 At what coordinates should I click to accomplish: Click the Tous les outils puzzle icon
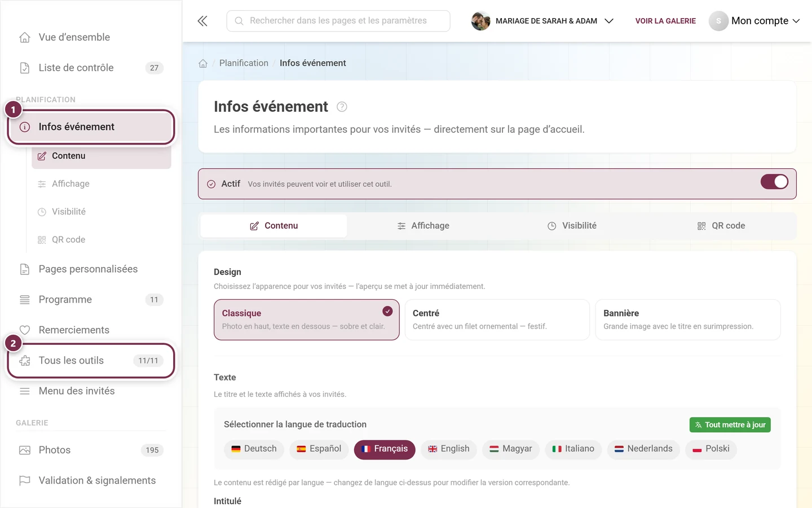[25, 361]
